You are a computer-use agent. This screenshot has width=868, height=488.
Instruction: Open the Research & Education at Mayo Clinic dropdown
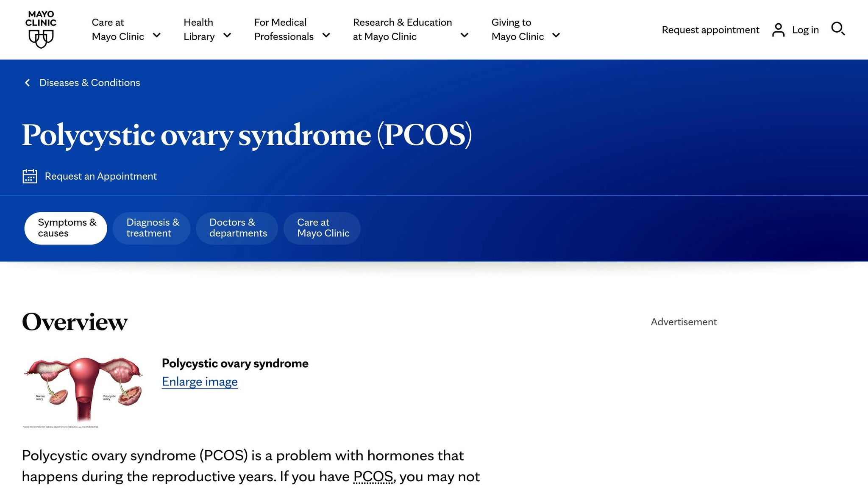[465, 36]
